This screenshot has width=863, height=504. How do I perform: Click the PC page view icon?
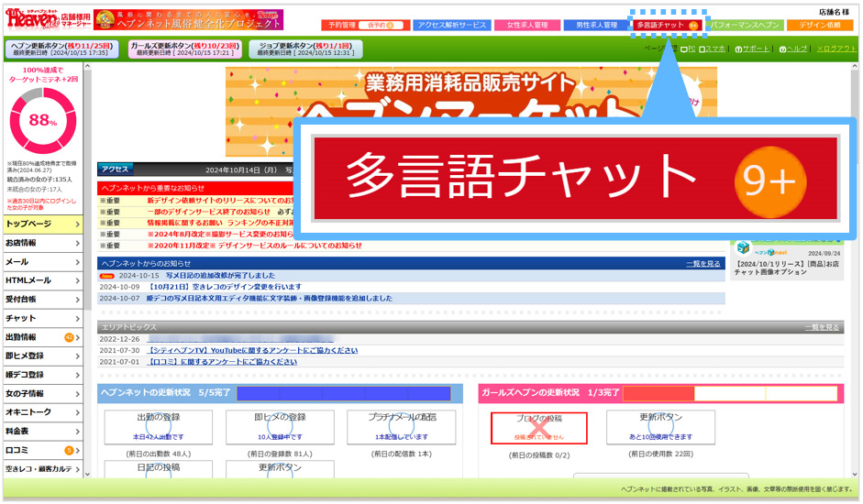pos(690,48)
